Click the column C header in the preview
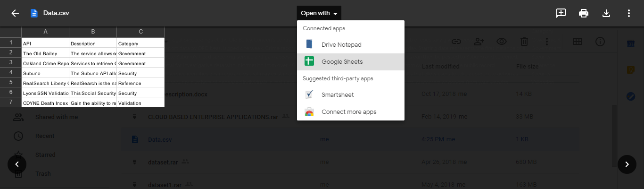The width and height of the screenshot is (644, 189). (x=140, y=32)
